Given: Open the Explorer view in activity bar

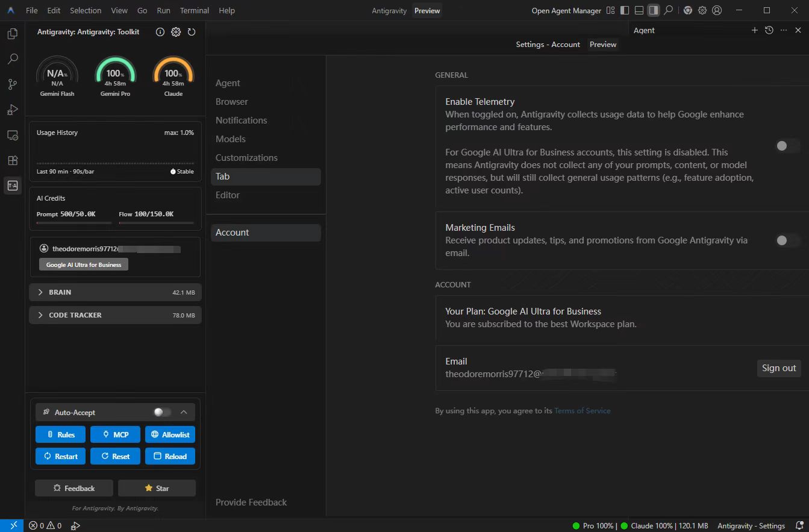Looking at the screenshot, I should point(12,34).
